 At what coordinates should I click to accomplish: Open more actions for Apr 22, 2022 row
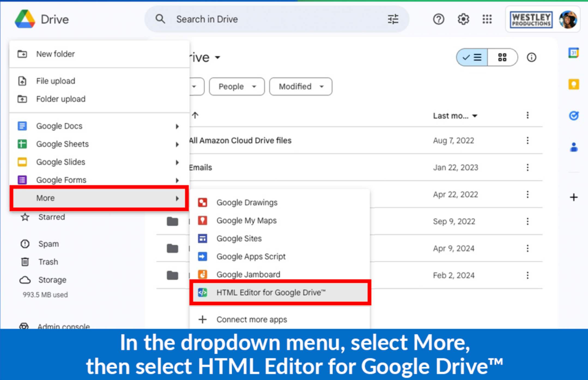(x=528, y=194)
